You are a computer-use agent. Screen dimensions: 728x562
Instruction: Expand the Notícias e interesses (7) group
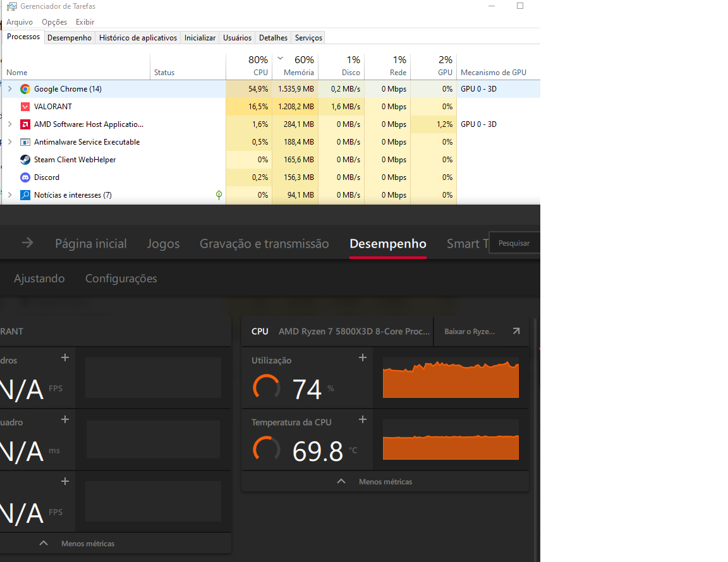[9, 195]
